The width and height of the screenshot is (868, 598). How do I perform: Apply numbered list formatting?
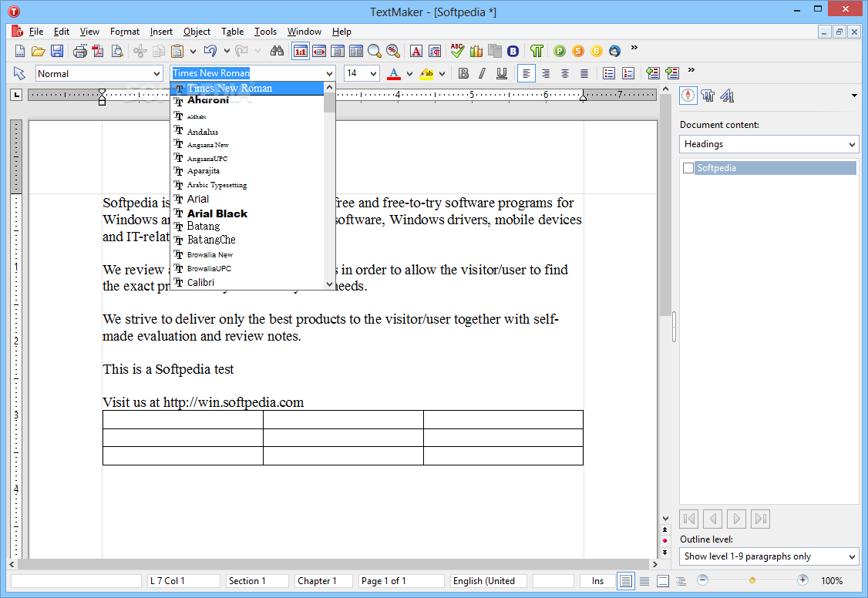(x=628, y=73)
